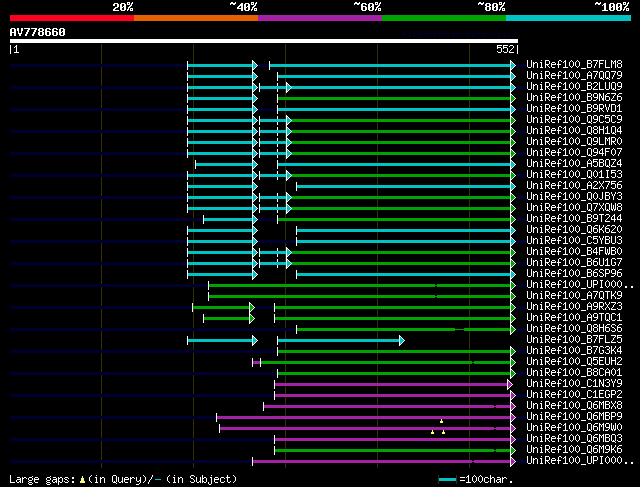Click the green ~80% legend segment
Viewport: 640px width, 487px height.
444,18
